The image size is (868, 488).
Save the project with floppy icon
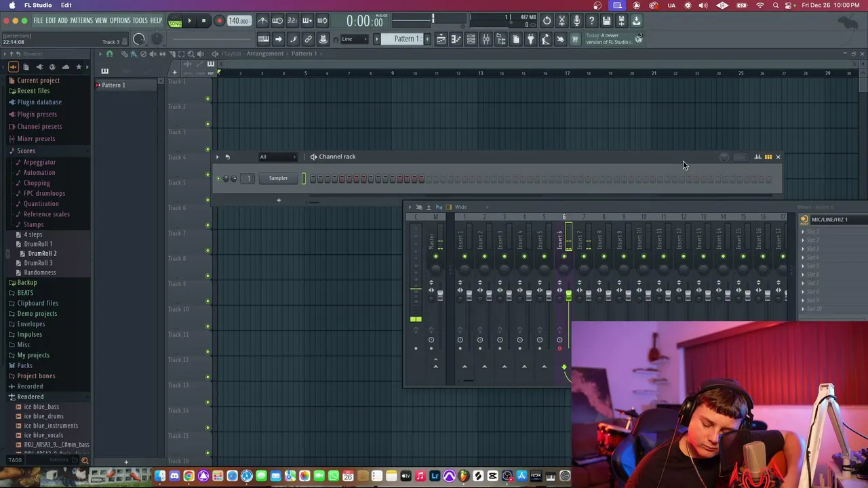[x=606, y=20]
